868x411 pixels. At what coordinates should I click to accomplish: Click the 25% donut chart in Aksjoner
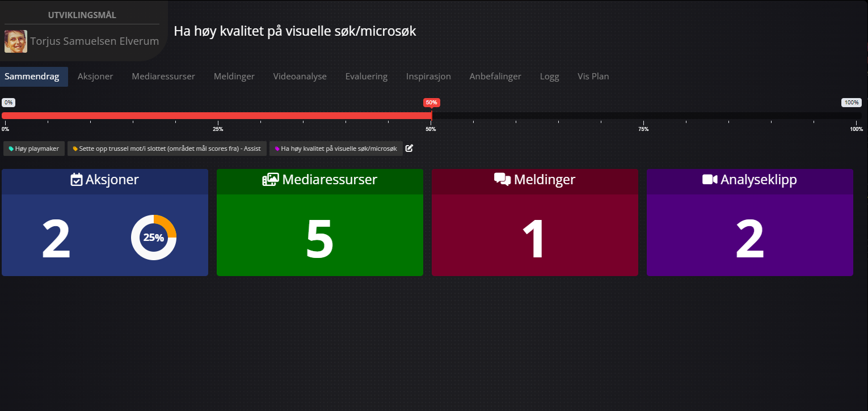[154, 238]
